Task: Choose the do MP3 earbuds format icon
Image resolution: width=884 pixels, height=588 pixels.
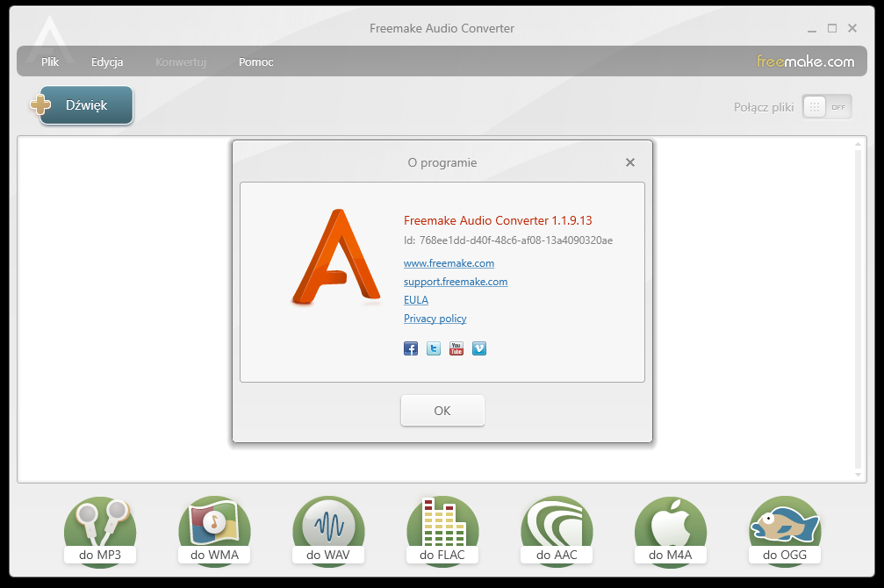Action: coord(100,531)
